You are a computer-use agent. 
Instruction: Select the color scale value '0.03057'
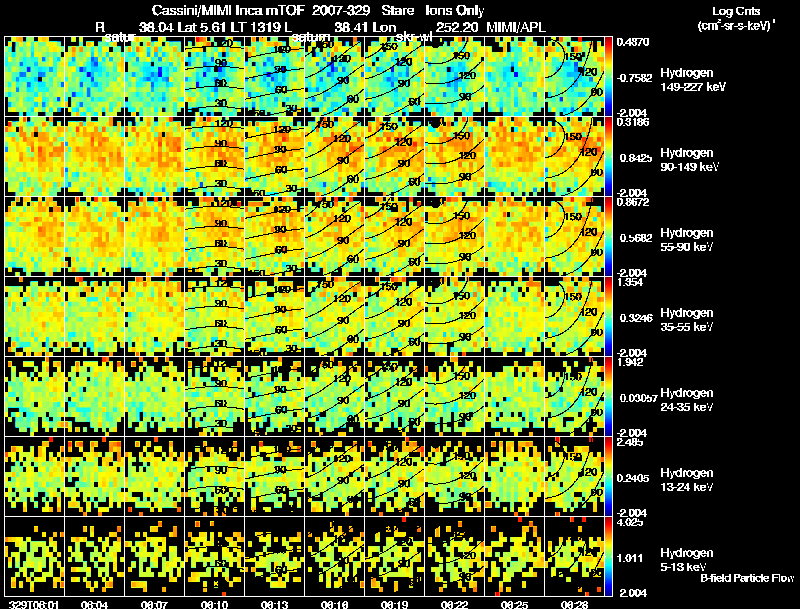638,398
